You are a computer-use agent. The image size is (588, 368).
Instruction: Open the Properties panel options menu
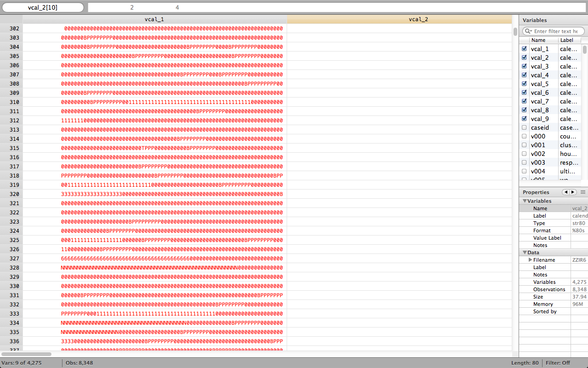(x=583, y=192)
